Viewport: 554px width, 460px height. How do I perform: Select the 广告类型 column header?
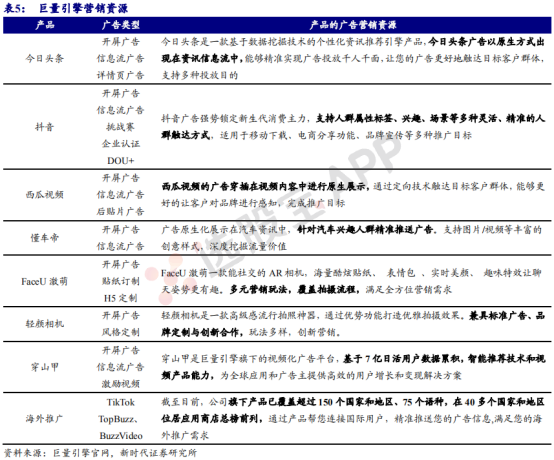[x=121, y=25]
